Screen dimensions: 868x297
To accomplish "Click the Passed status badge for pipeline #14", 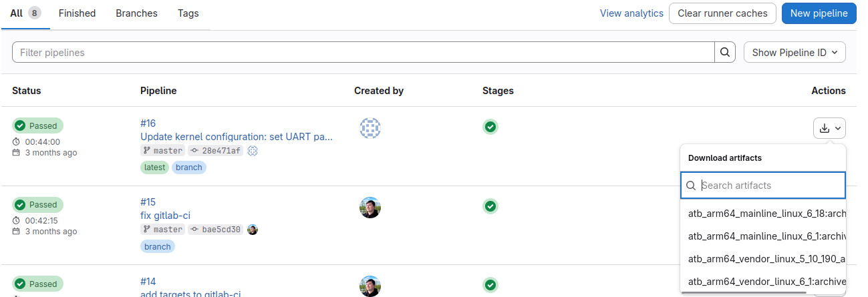I will 37,284.
